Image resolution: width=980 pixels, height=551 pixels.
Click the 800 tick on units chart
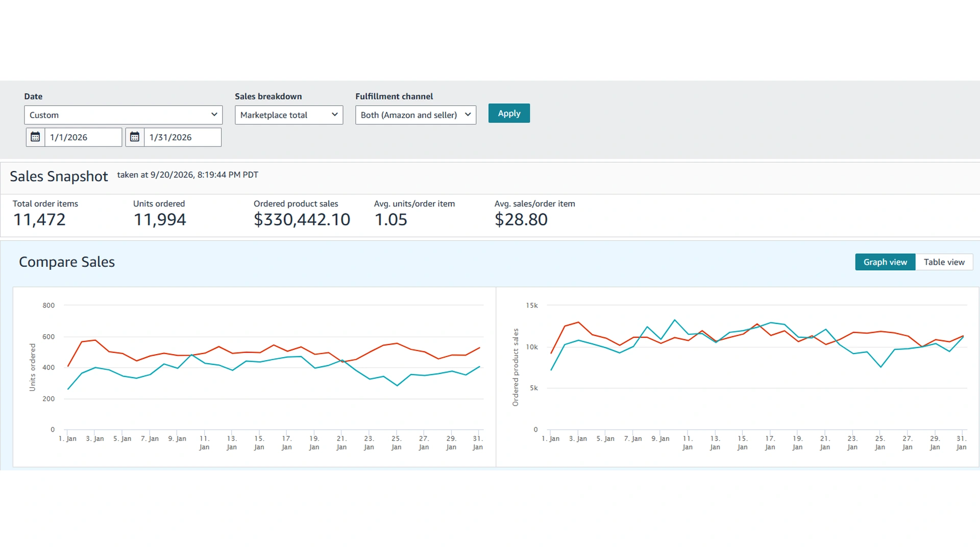pyautogui.click(x=48, y=305)
